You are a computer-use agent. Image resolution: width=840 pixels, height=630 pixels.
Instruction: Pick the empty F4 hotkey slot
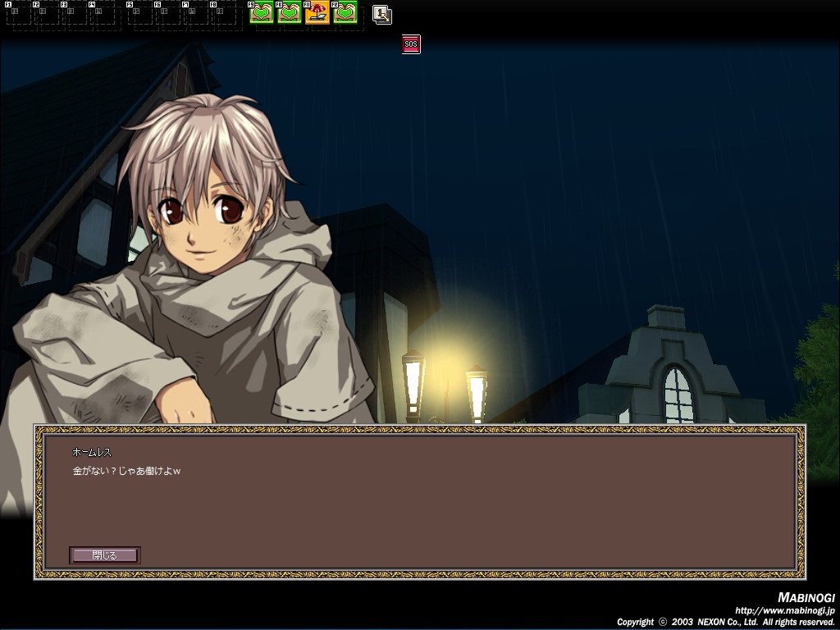[x=103, y=14]
